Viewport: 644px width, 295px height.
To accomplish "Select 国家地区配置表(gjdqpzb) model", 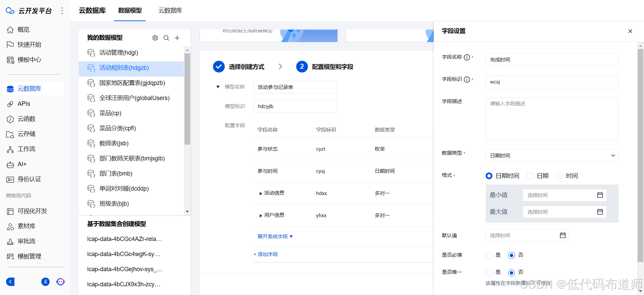I will pyautogui.click(x=131, y=83).
